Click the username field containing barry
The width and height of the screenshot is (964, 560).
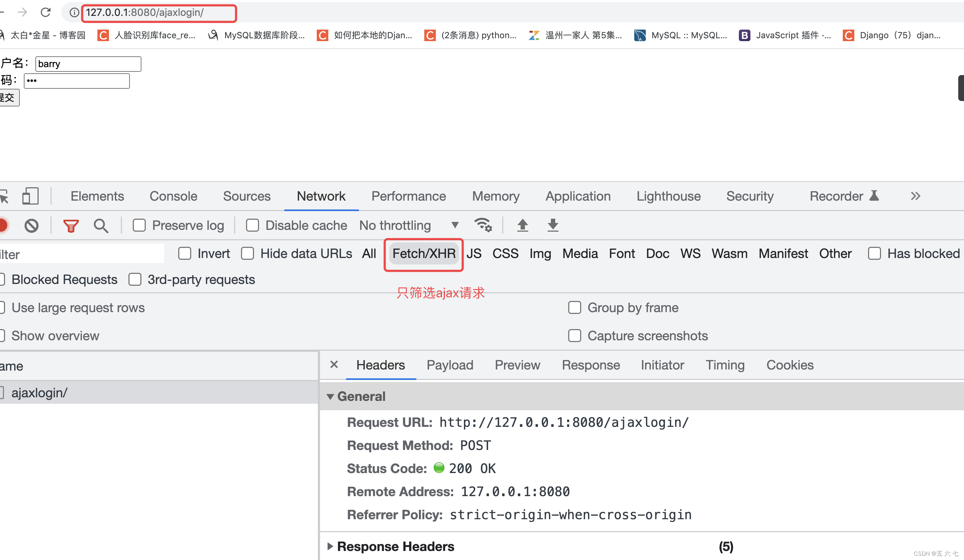click(x=88, y=64)
